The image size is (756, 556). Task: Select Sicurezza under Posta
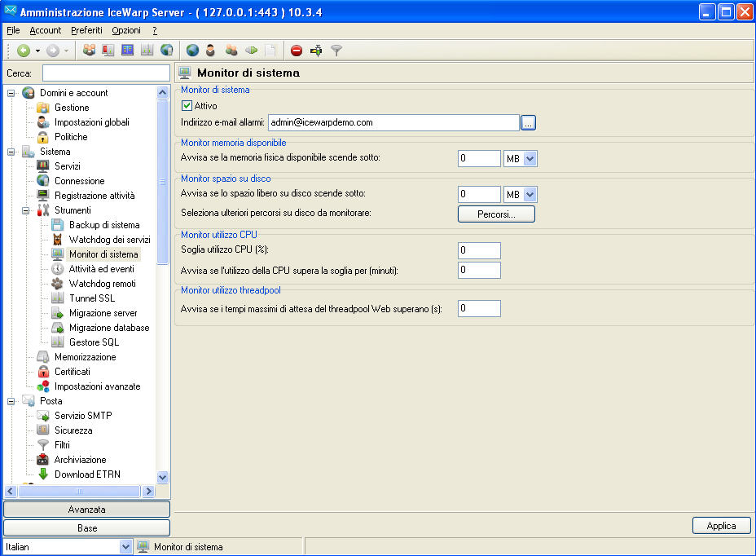(73, 430)
